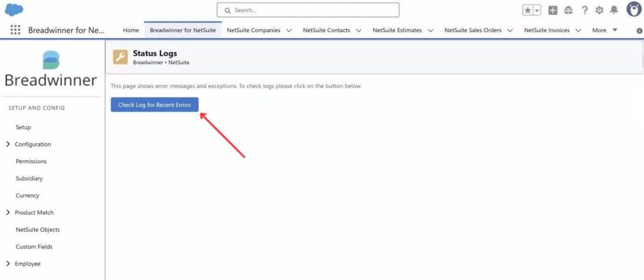Expand the NetSuite Estimates tab dropdown chevron
644x280 pixels.
(x=430, y=30)
